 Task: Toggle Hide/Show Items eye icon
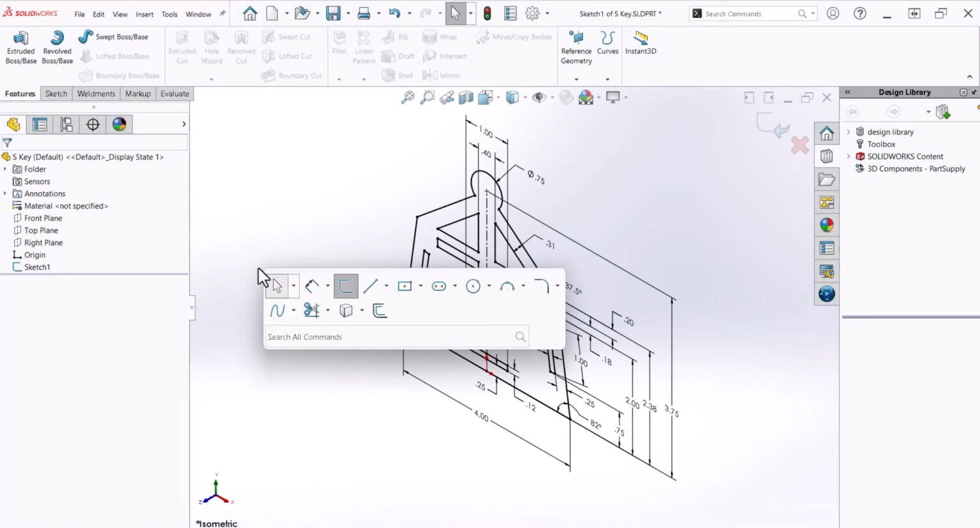539,97
